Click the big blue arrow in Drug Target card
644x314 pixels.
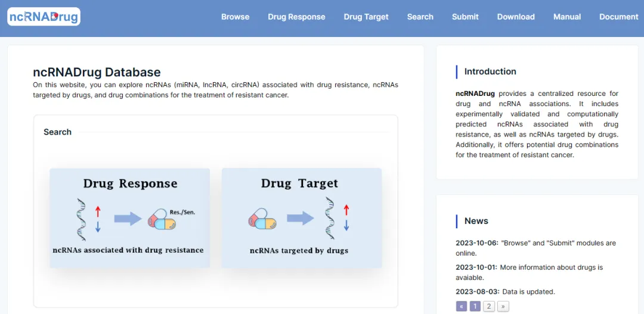pyautogui.click(x=300, y=218)
